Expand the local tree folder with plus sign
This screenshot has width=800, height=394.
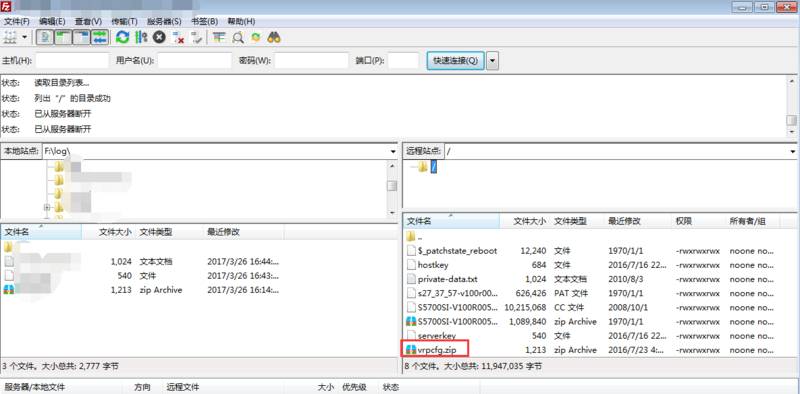pos(47,207)
